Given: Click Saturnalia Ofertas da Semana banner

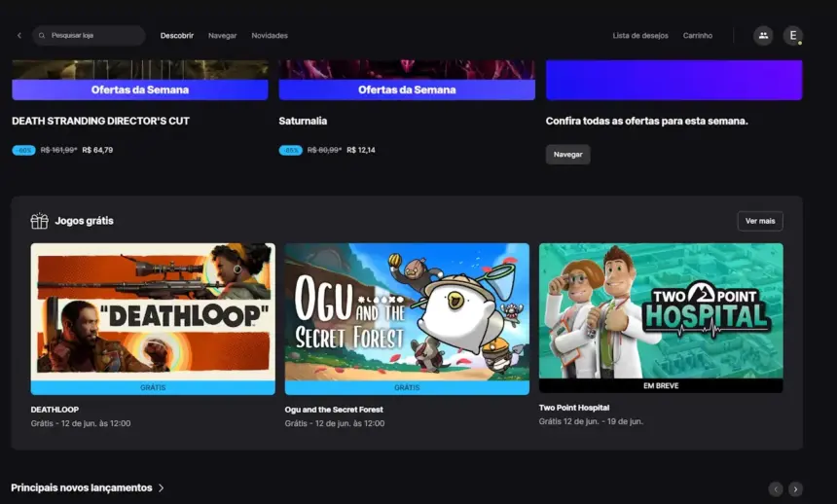Looking at the screenshot, I should point(407,90).
